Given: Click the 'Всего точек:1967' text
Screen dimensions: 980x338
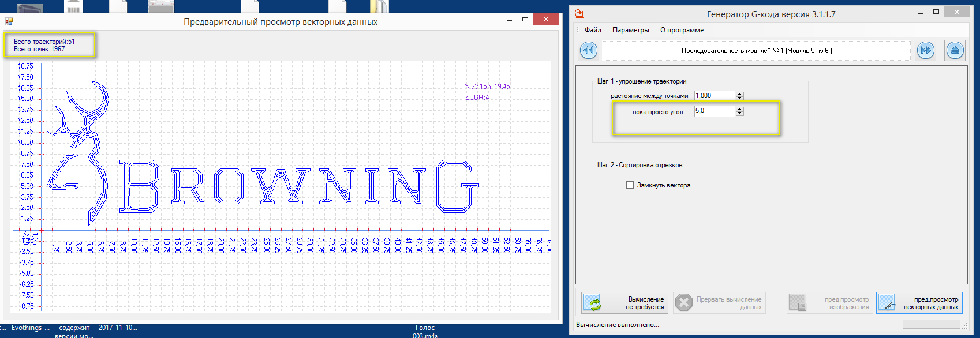Looking at the screenshot, I should point(39,49).
